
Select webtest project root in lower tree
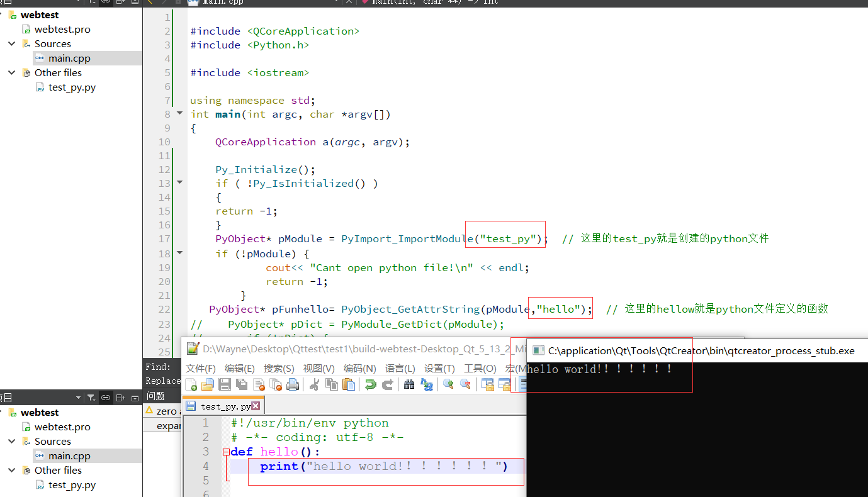tap(40, 412)
